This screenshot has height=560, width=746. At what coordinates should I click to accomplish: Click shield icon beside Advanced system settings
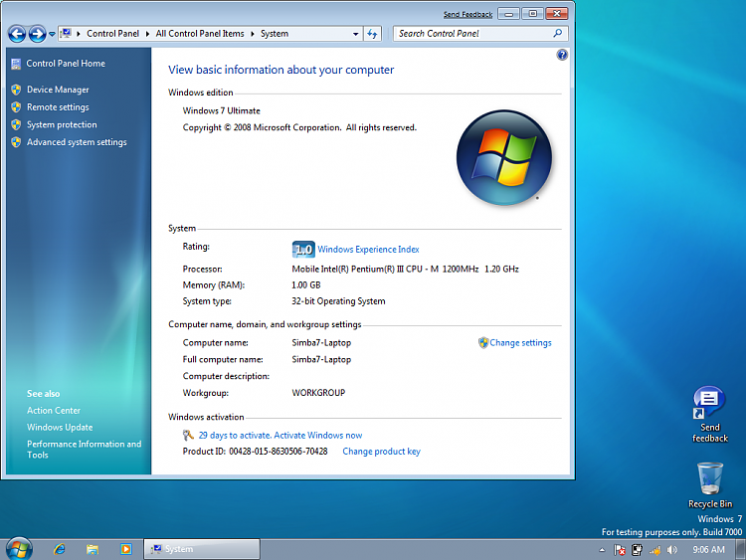[x=16, y=142]
